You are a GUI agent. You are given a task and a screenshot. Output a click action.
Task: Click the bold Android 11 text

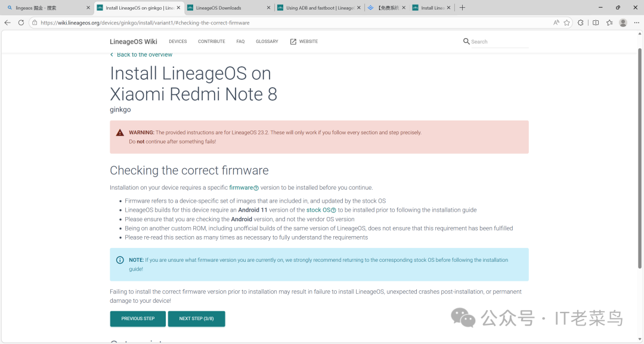(253, 210)
